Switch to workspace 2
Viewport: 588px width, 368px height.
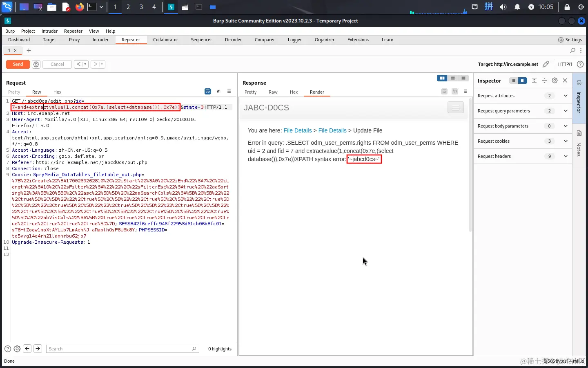pyautogui.click(x=128, y=7)
